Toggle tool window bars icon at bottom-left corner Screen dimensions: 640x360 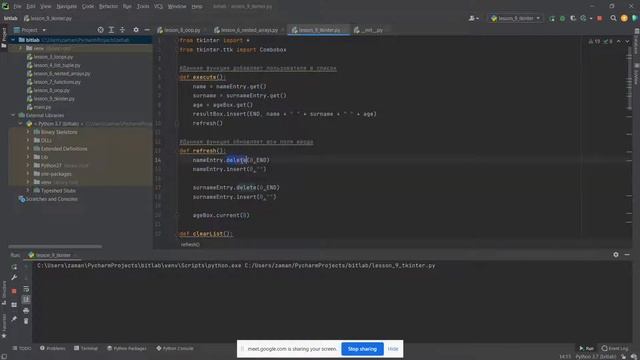click(4, 356)
